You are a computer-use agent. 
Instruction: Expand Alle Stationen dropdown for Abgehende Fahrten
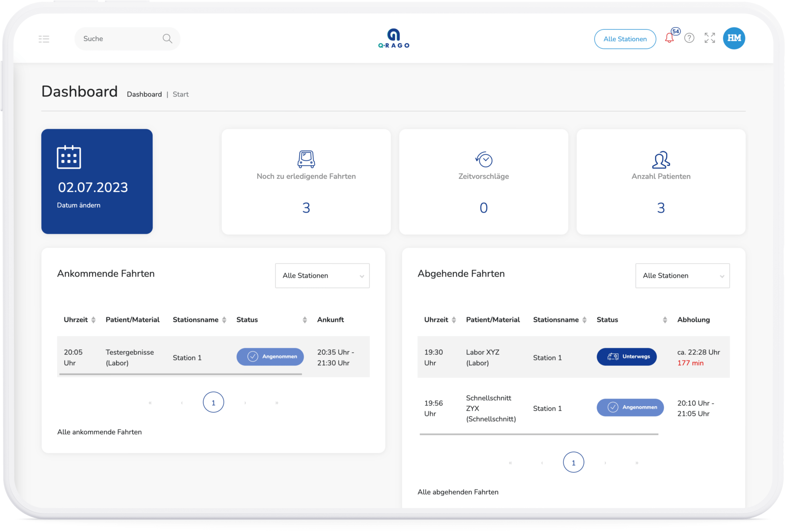coord(682,276)
